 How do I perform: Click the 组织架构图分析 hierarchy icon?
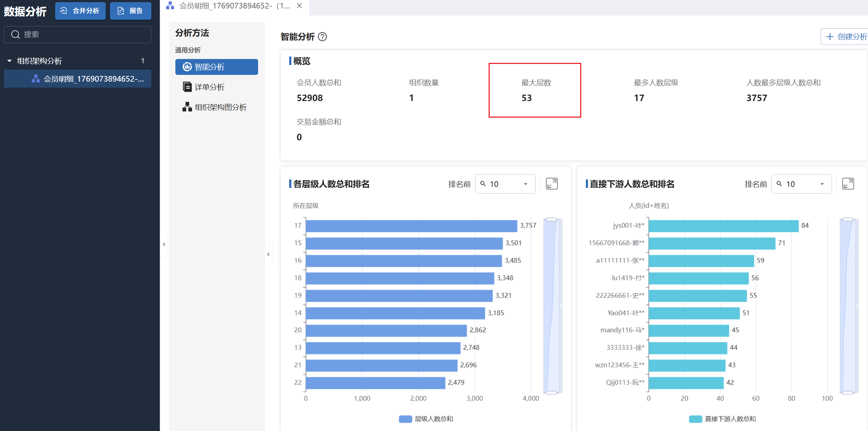click(187, 107)
